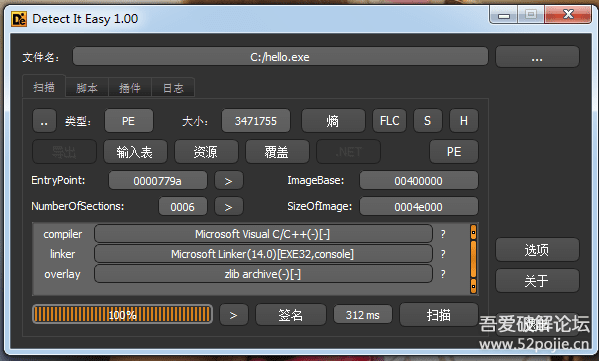This screenshot has width=599, height=361.
Task: Click the Detect It Easy title bar icon
Action: (x=19, y=19)
